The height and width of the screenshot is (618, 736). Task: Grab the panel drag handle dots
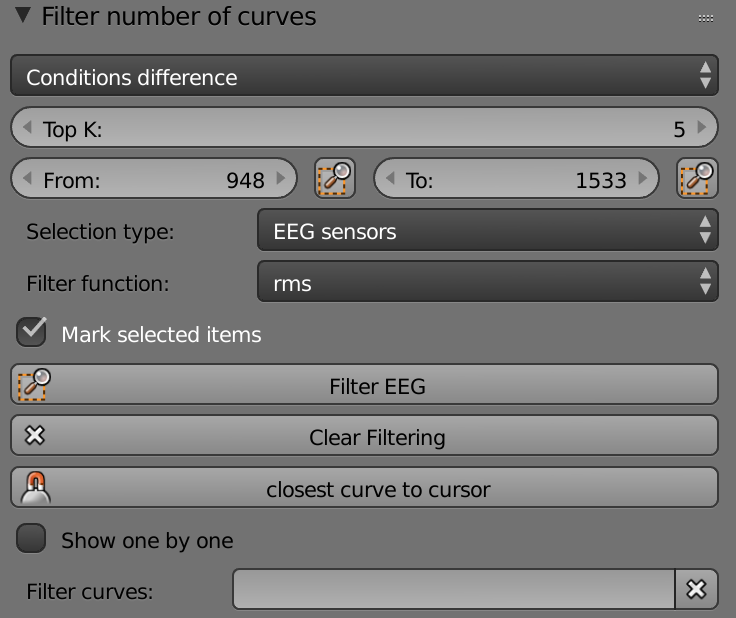[x=705, y=18]
